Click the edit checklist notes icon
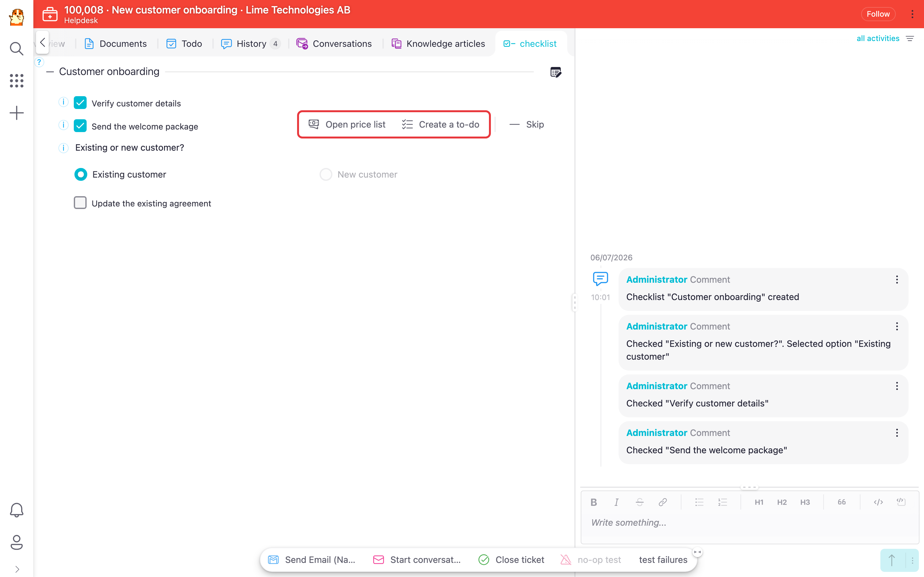Image resolution: width=924 pixels, height=577 pixels. pos(556,72)
